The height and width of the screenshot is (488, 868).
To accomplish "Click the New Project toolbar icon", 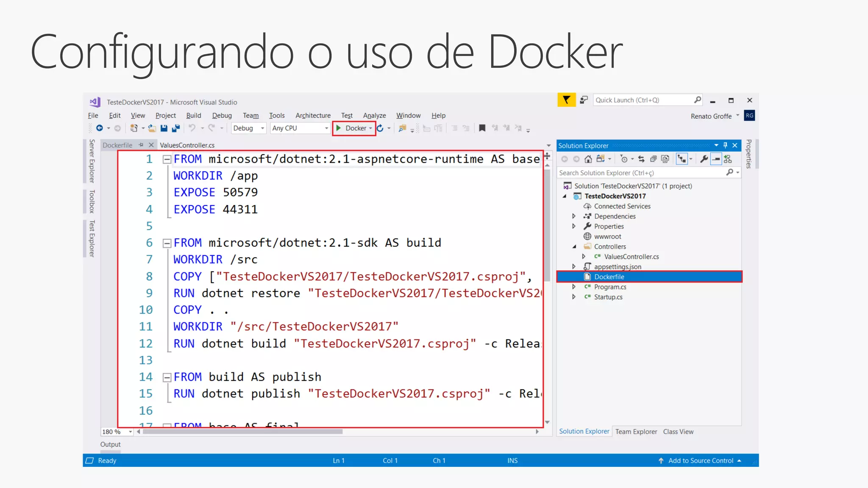I will (x=134, y=128).
